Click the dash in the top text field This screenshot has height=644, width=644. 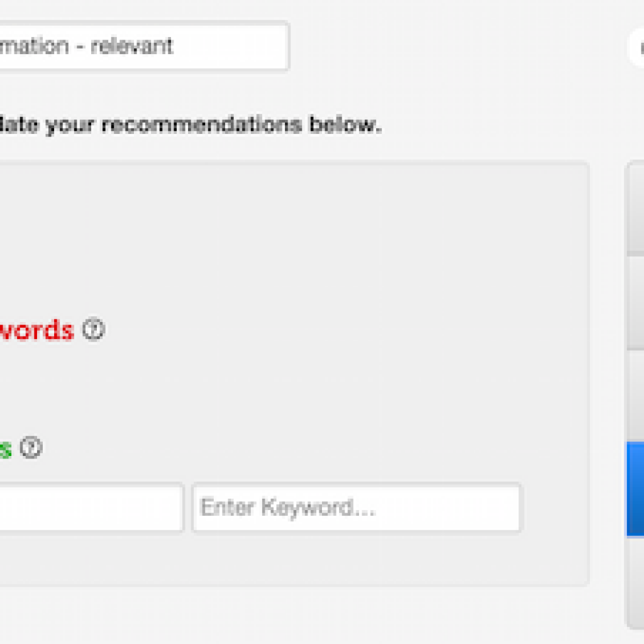coord(80,47)
